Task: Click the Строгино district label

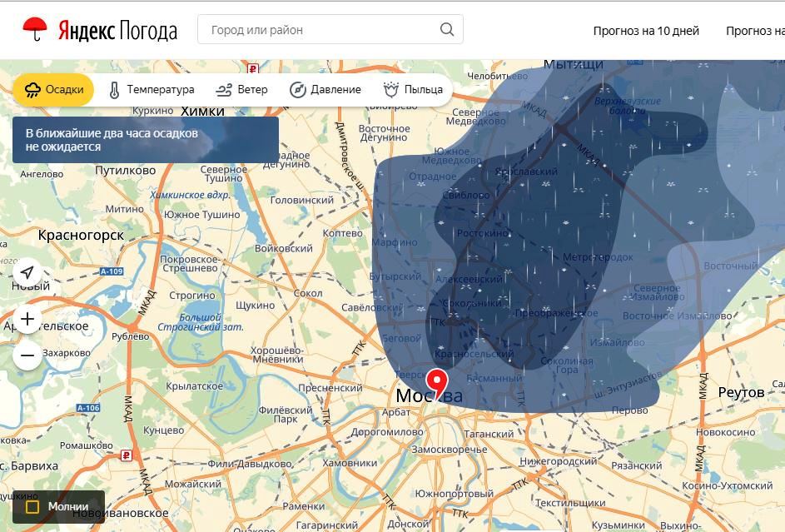Action: click(192, 296)
